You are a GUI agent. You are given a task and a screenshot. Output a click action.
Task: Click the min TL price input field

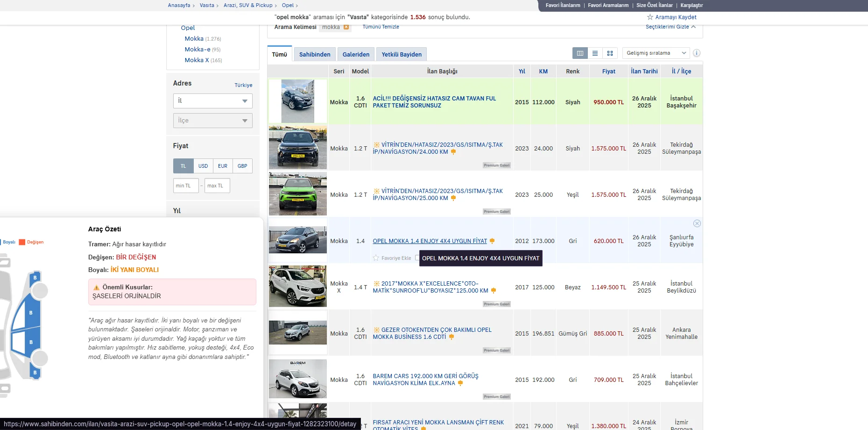point(186,186)
